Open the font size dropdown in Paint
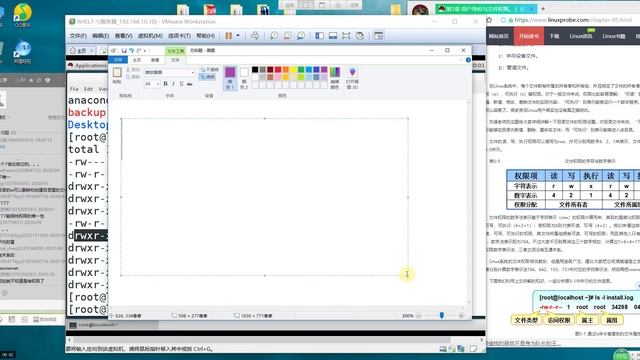Image resolution: width=640 pixels, height=360 pixels. click(158, 84)
